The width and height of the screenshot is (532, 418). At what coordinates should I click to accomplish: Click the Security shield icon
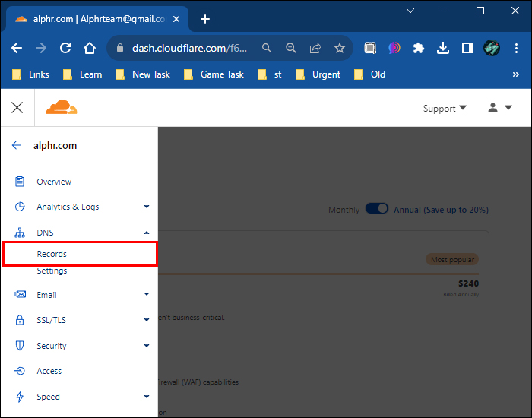click(20, 346)
